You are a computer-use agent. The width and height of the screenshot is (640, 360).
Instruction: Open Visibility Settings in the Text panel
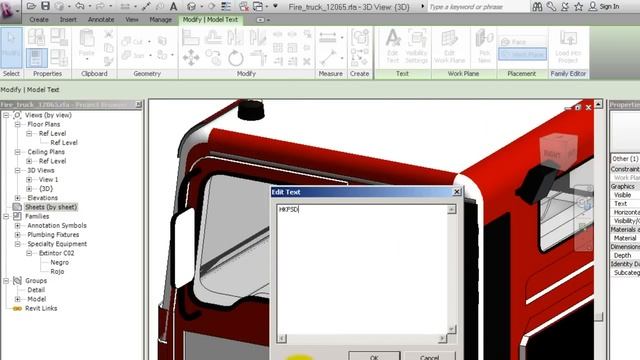coord(416,46)
